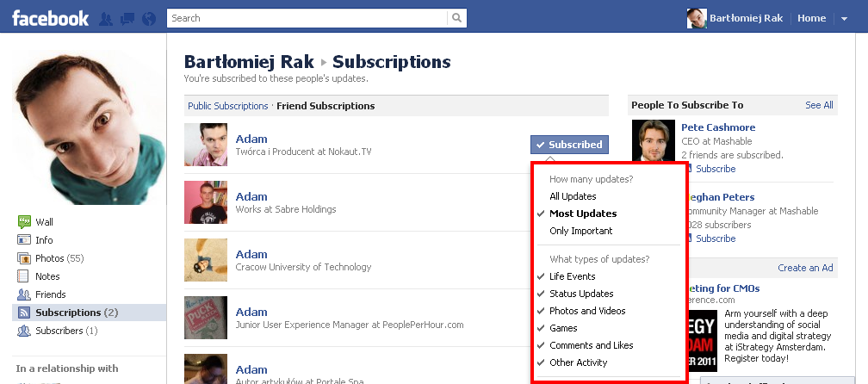868x384 pixels.
Task: Select the Only Important option
Action: coord(580,231)
